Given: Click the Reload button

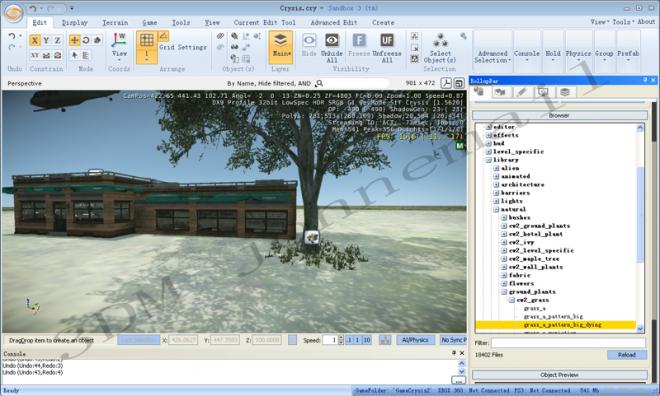Looking at the screenshot, I should click(626, 355).
